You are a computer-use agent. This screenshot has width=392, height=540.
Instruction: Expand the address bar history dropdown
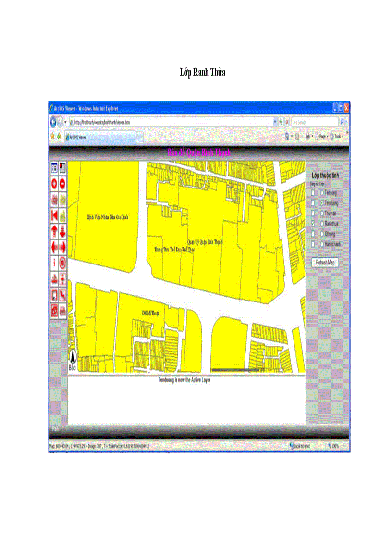click(275, 122)
